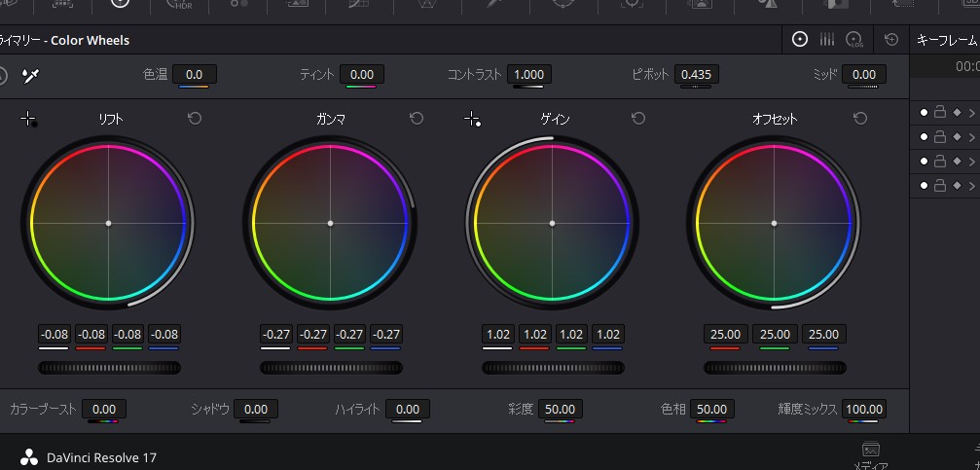
Task: Click the 色相 value 50.00
Action: tap(711, 410)
